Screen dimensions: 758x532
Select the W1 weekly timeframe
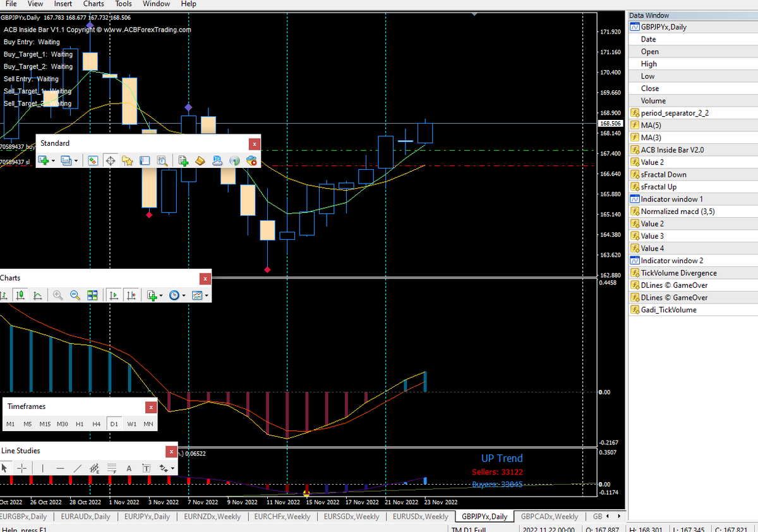point(131,424)
